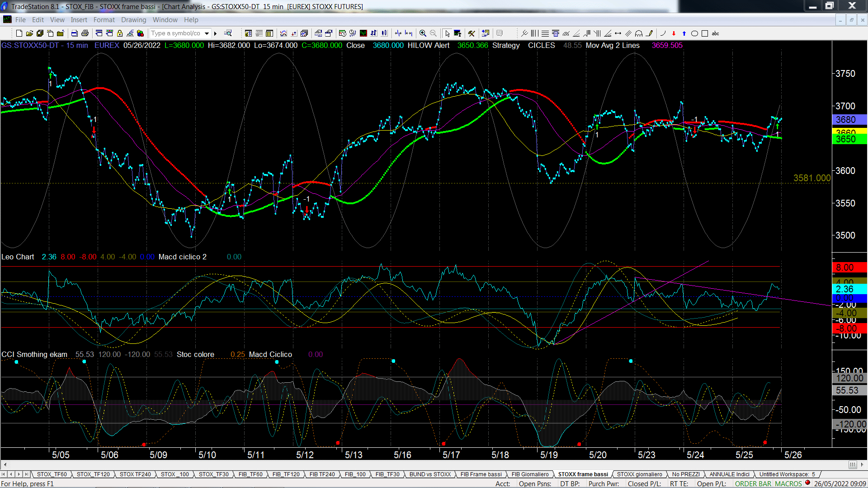Click last-tab scroll arrow at bottom left

(x=27, y=474)
